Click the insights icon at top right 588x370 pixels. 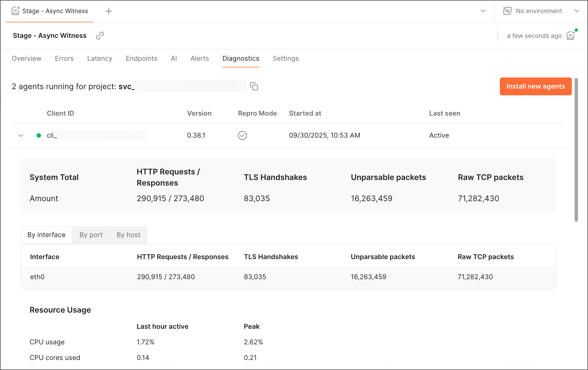coord(571,35)
